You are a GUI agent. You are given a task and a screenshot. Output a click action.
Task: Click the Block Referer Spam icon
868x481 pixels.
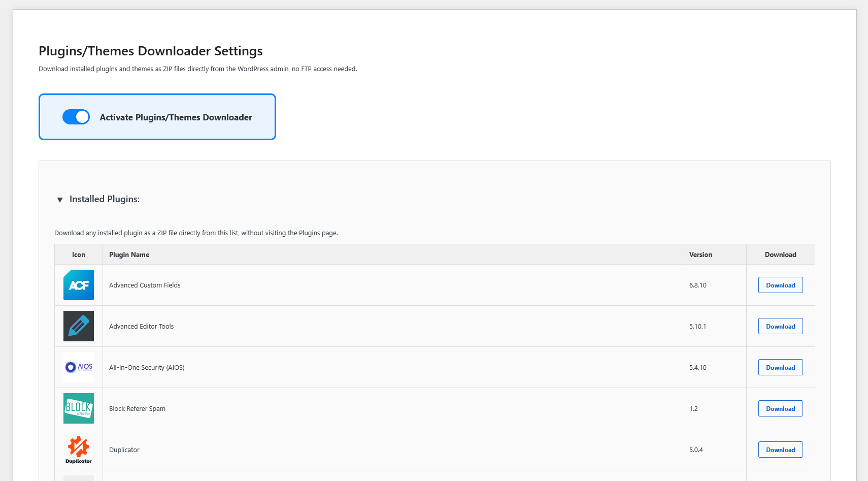coord(79,408)
